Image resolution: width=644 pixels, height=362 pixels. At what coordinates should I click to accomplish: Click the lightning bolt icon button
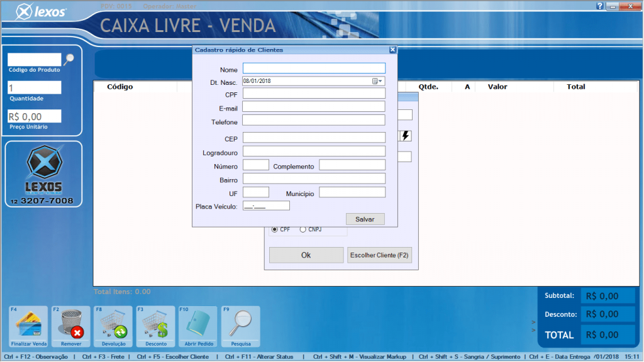pos(405,136)
